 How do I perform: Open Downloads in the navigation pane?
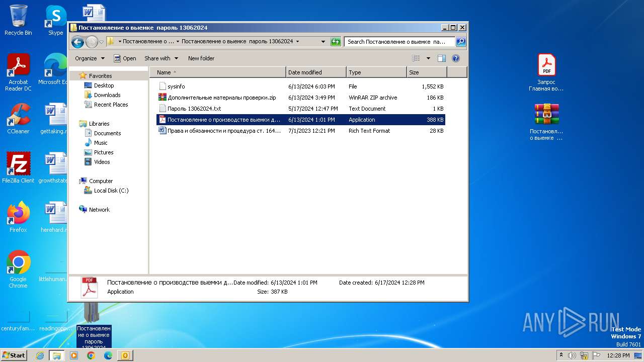tap(102, 95)
